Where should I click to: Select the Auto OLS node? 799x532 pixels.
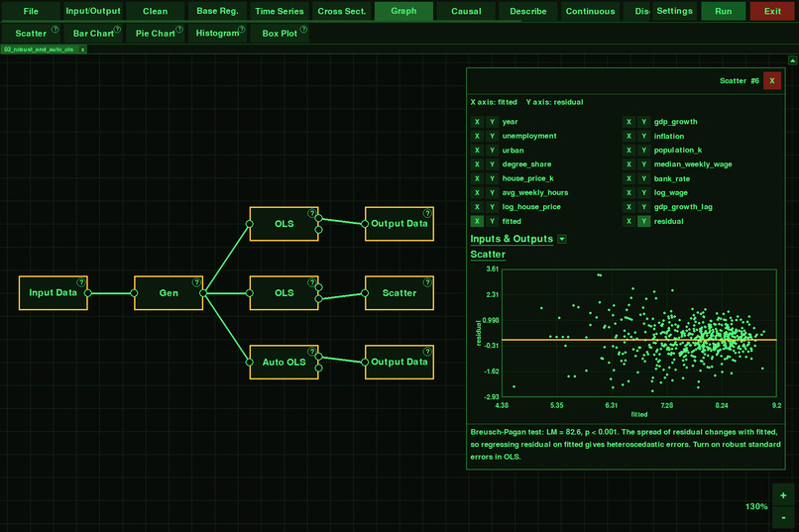tap(284, 363)
